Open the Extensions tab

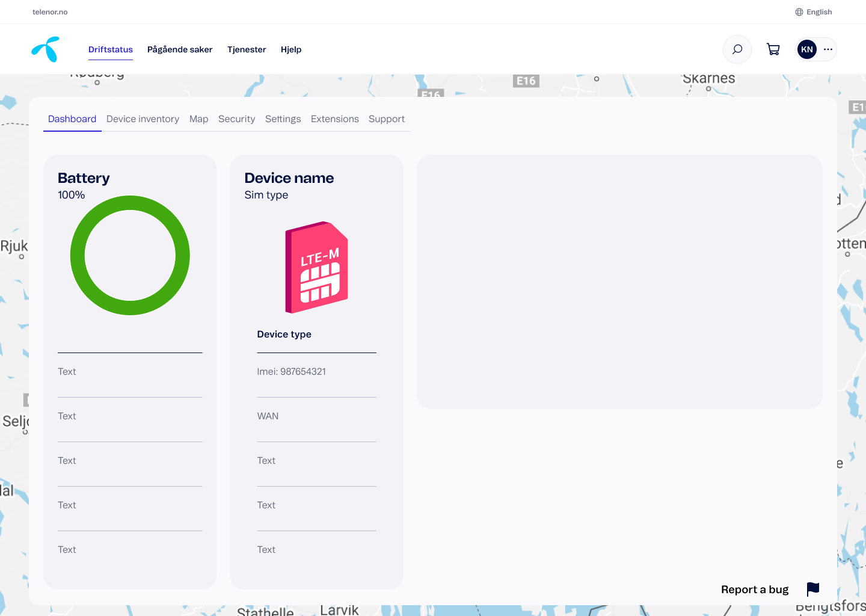click(x=335, y=119)
